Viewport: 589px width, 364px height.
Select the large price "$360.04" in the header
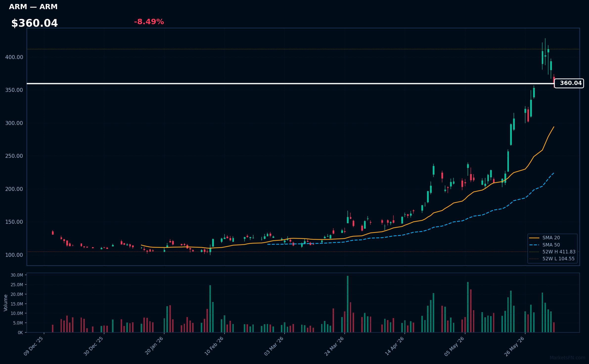[34, 23]
